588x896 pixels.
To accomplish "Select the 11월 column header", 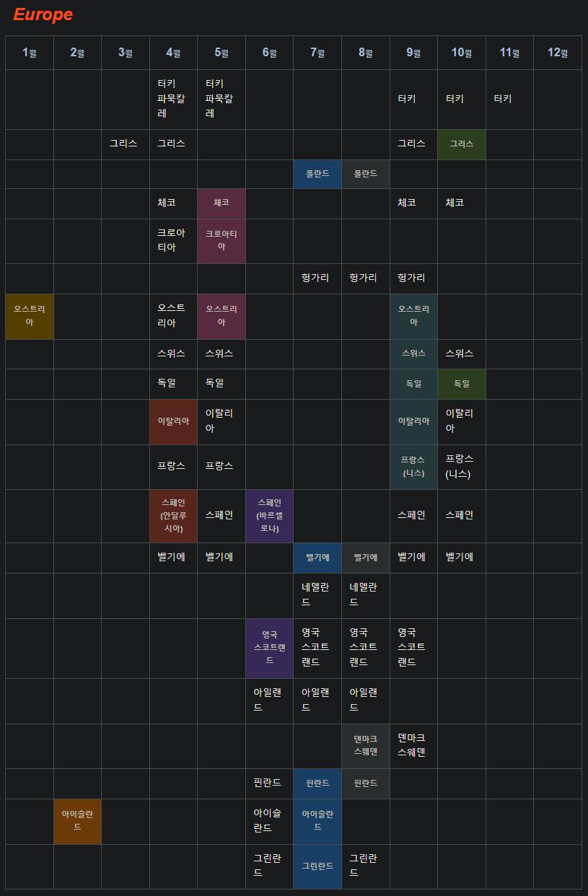I will click(x=509, y=53).
